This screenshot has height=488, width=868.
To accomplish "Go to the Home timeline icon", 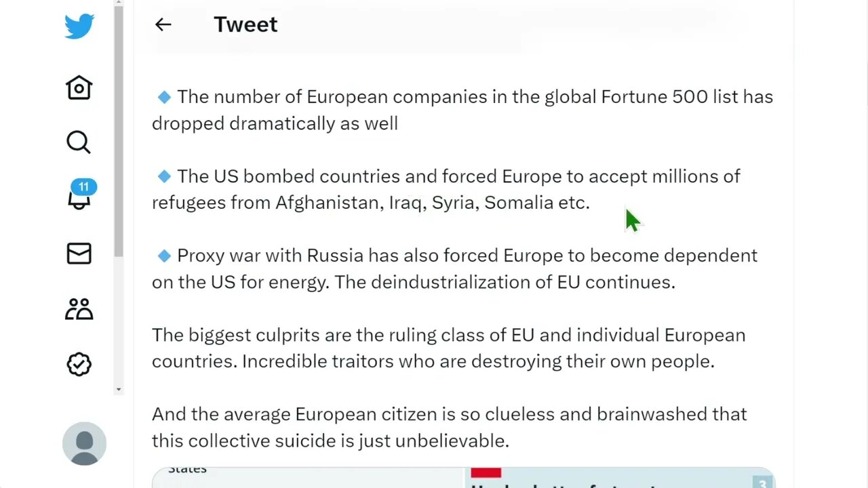I will pyautogui.click(x=79, y=87).
